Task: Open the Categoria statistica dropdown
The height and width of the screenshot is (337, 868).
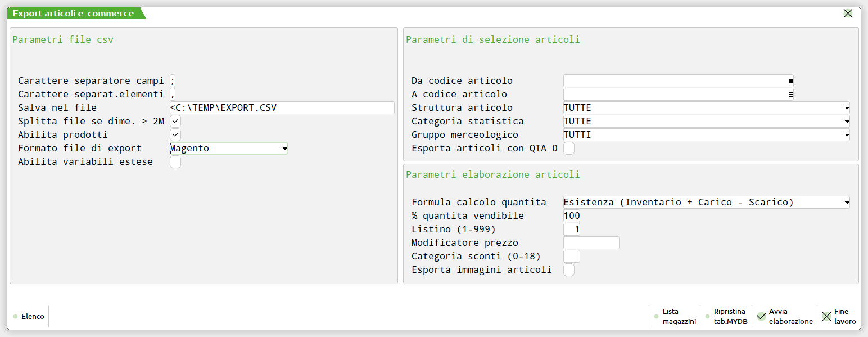Action: [846, 121]
